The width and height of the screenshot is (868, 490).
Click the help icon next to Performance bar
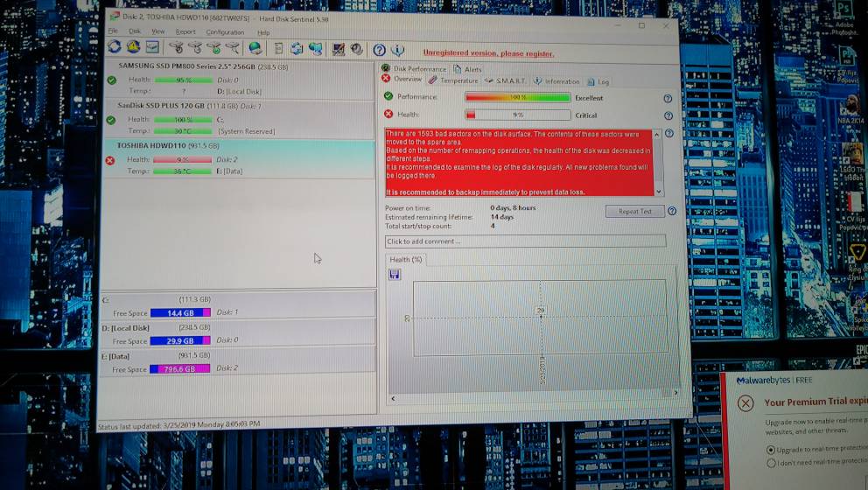click(668, 99)
